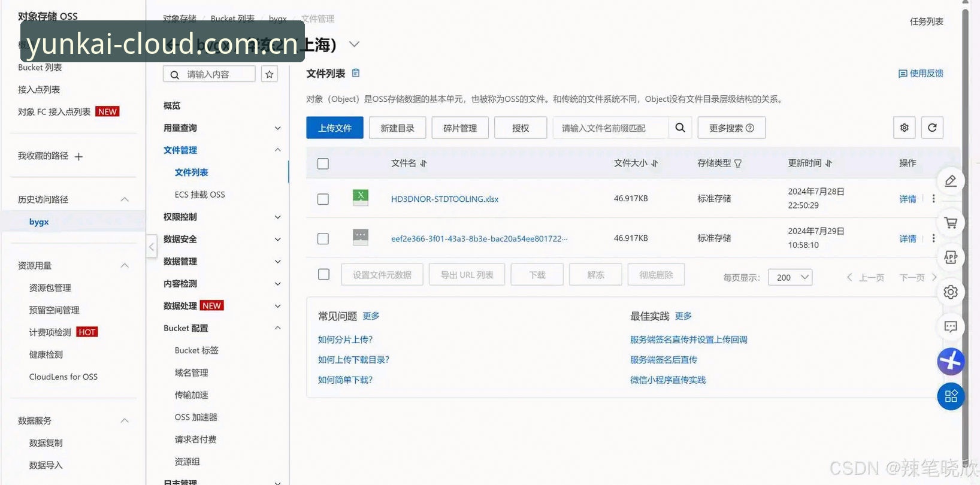Check the eef2e366 file row checkbox
This screenshot has height=485, width=980.
323,239
